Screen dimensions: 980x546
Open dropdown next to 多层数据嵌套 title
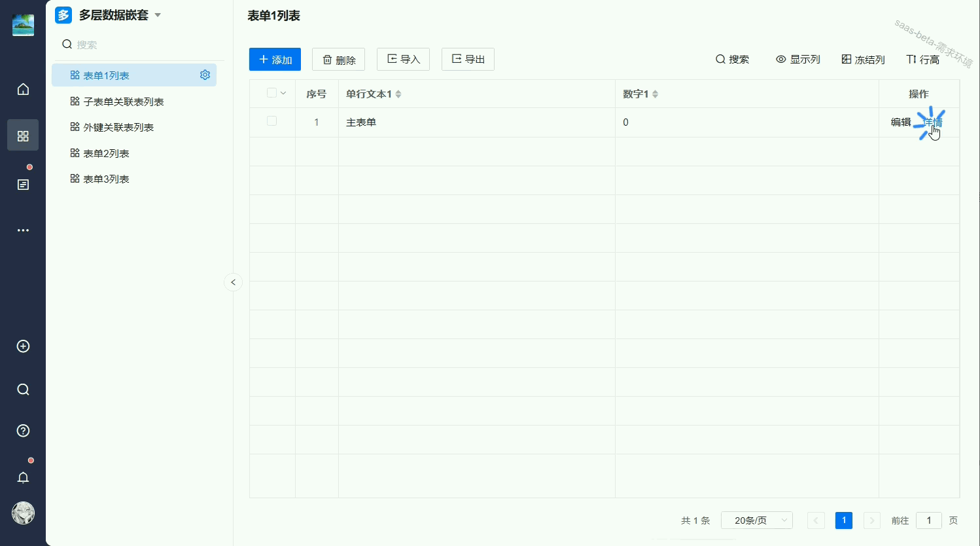157,14
